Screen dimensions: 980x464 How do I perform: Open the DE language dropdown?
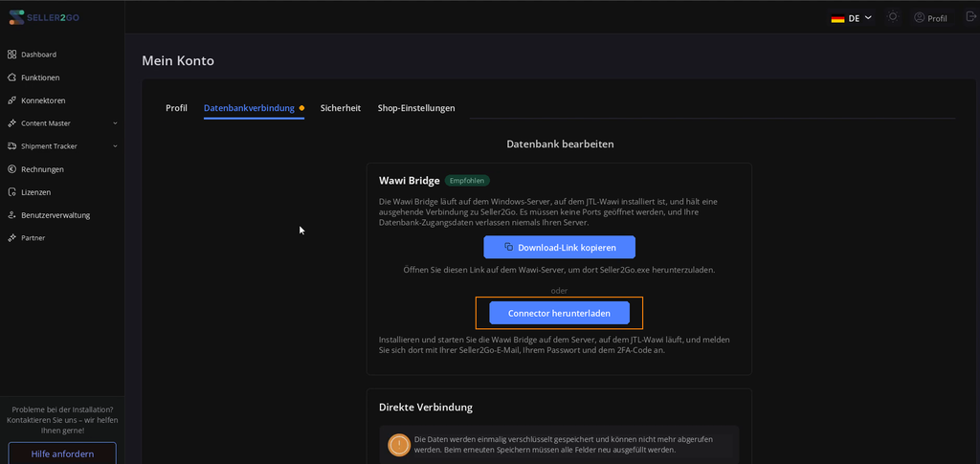pos(851,18)
